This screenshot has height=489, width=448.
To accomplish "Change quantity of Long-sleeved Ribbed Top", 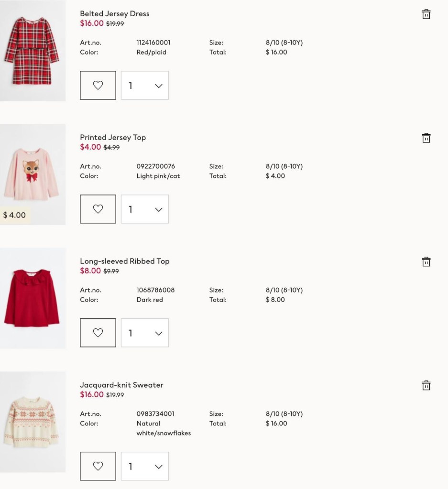I will pos(145,333).
